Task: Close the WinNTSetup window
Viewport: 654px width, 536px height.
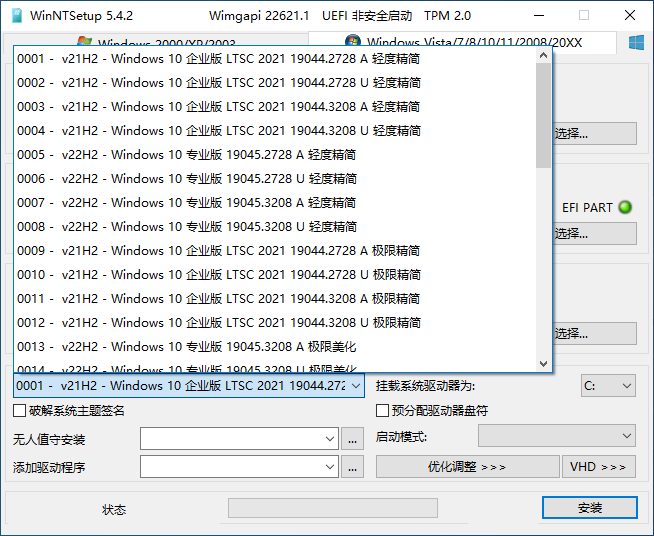Action: pyautogui.click(x=630, y=15)
